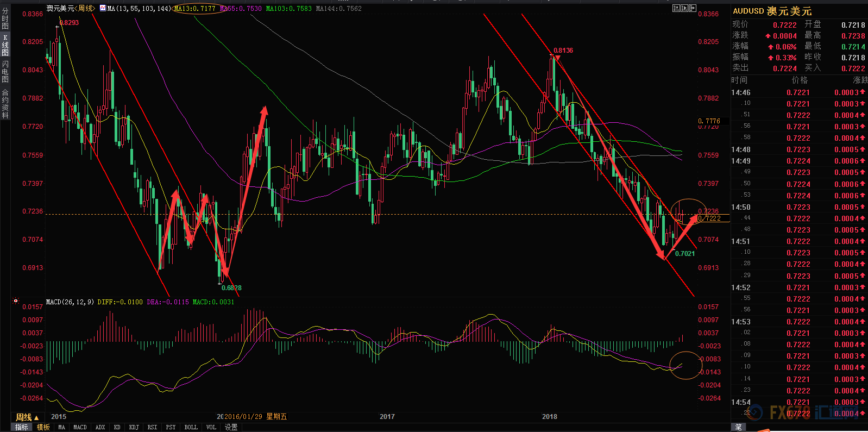The height and width of the screenshot is (432, 868).
Task: Click the MA indicator chart icon
Action: (103, 8)
